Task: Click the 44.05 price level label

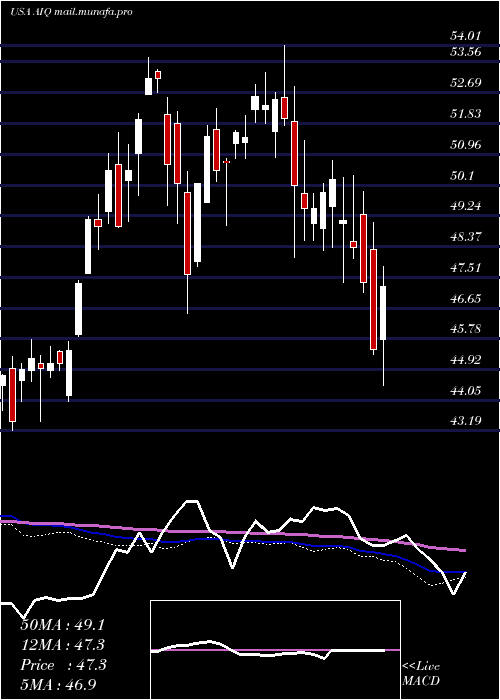Action: [466, 391]
